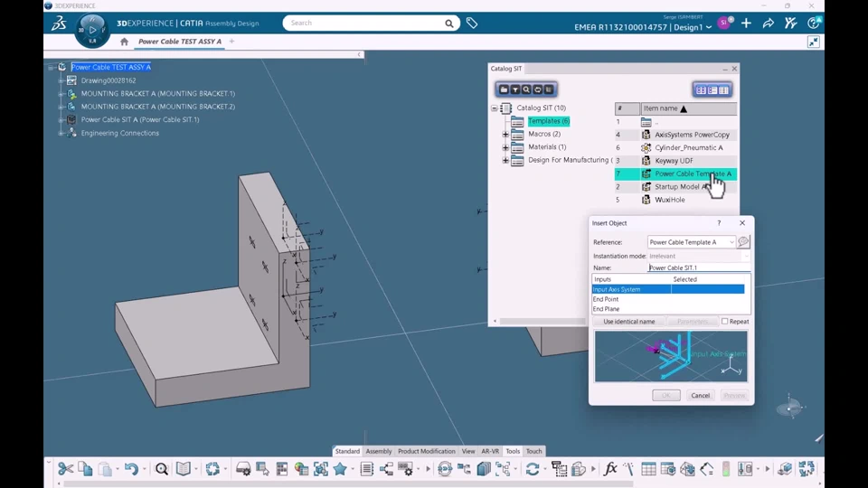
Task: Add a new tab with plus sign
Action: 232,41
